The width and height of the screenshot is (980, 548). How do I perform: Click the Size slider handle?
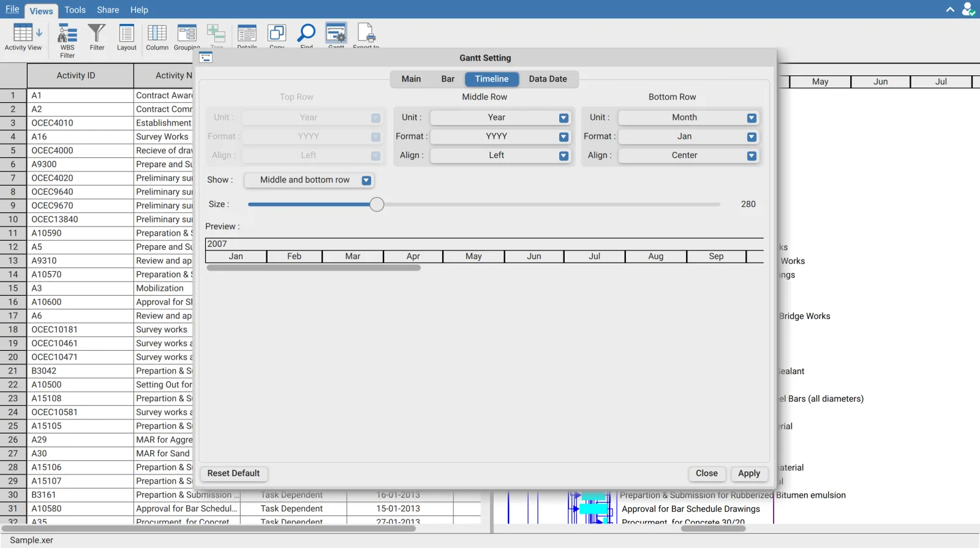click(x=377, y=205)
